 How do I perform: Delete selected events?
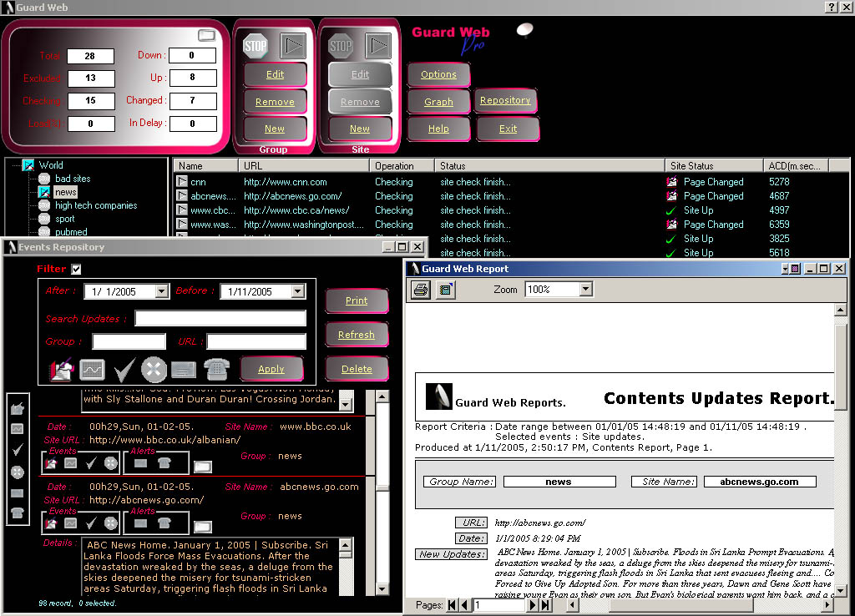point(357,369)
